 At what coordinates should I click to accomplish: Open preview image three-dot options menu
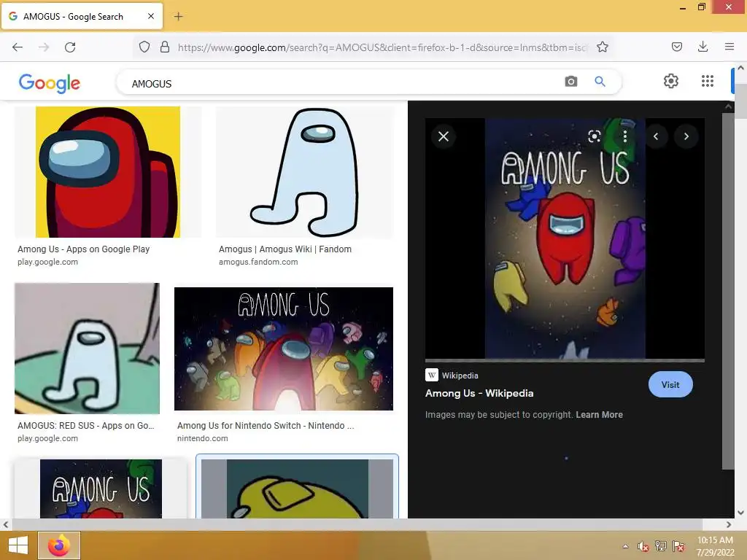point(625,136)
